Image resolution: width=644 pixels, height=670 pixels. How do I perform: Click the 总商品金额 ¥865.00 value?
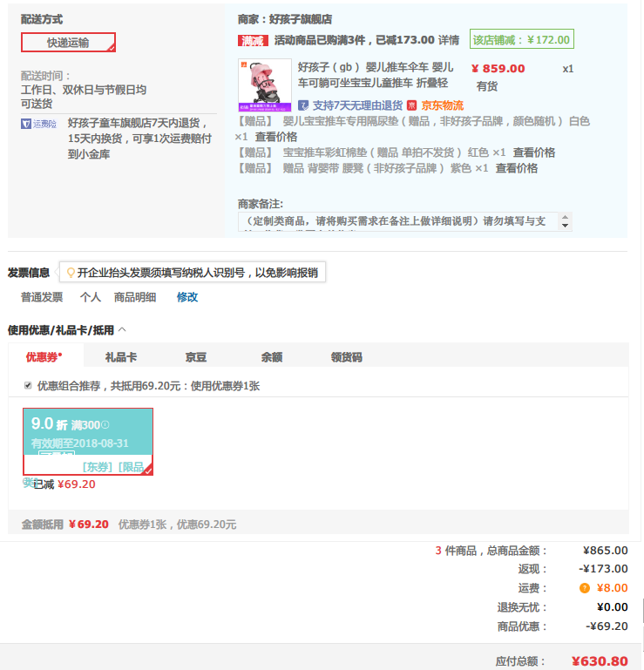coord(605,551)
